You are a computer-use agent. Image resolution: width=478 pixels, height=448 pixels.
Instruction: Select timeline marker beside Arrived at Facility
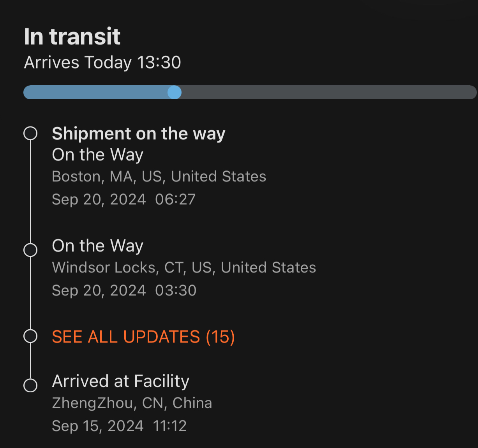(x=30, y=385)
